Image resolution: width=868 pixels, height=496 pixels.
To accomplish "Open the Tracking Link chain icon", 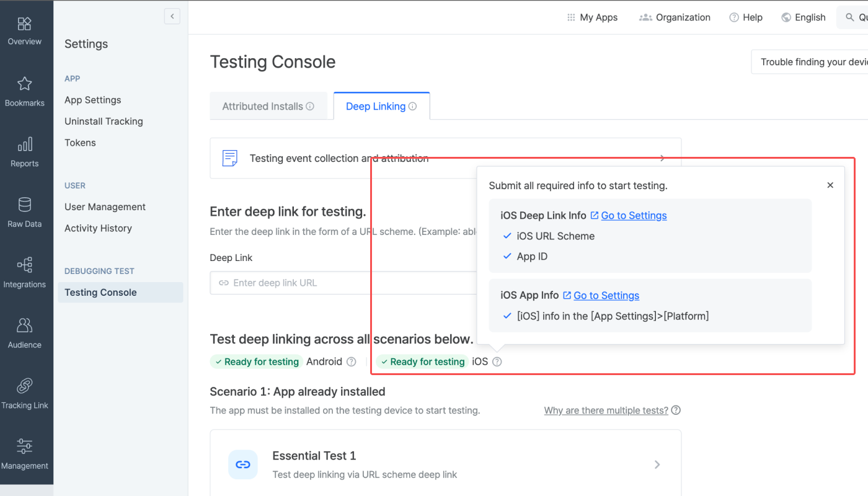I will [x=25, y=386].
